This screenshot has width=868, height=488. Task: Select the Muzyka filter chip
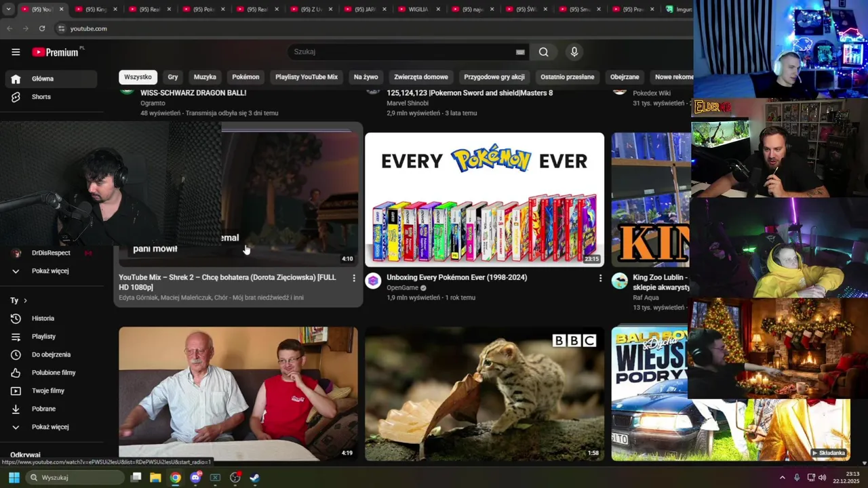pyautogui.click(x=205, y=77)
